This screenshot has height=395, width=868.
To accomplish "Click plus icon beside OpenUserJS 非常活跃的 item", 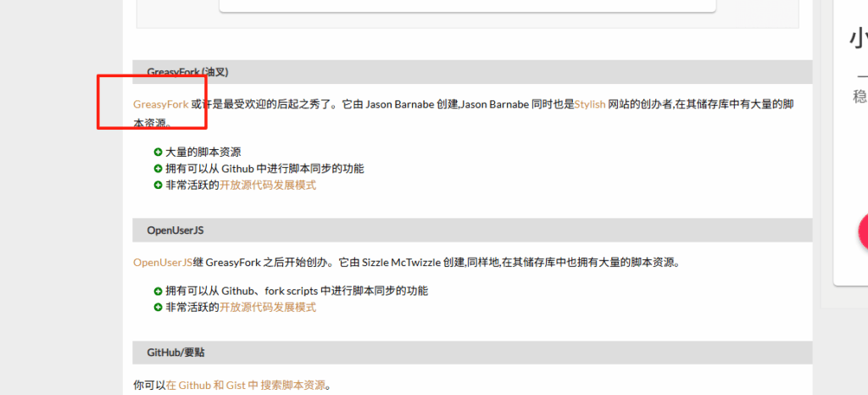I will click(159, 307).
